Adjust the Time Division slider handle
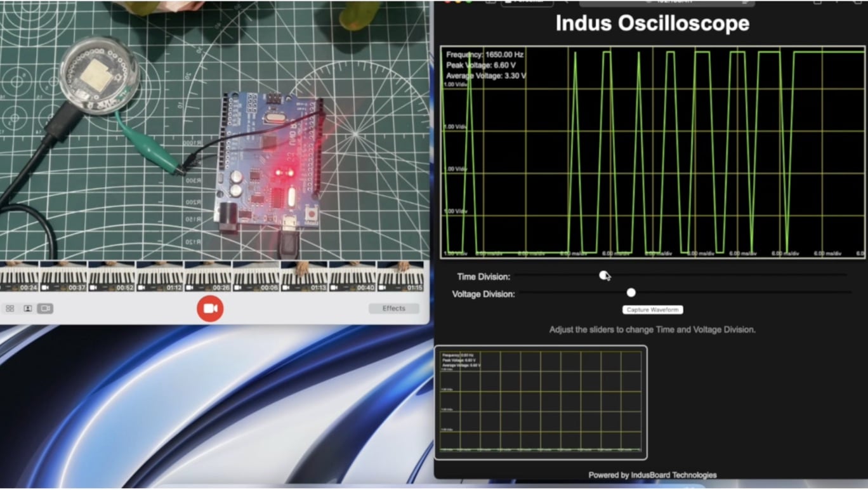This screenshot has width=868, height=490. 602,275
